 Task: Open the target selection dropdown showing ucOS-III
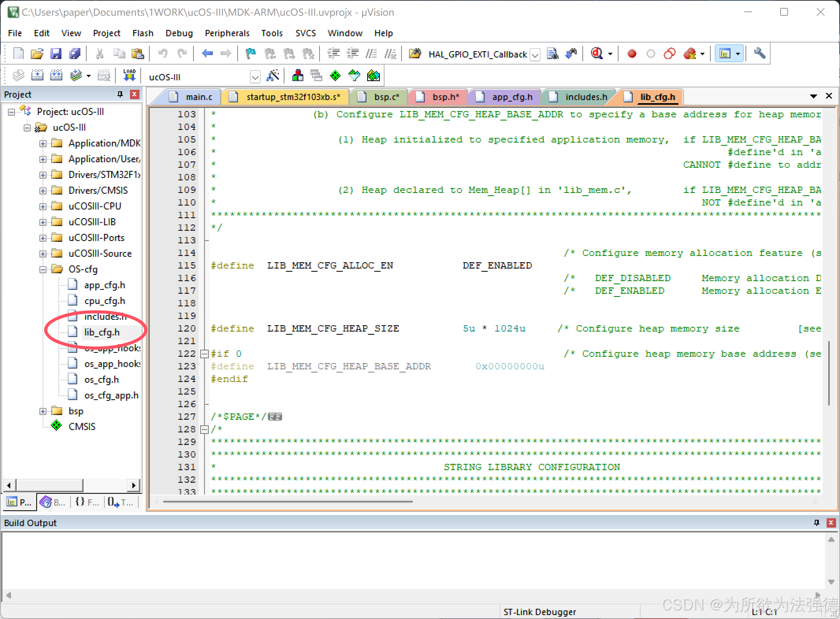[x=255, y=76]
